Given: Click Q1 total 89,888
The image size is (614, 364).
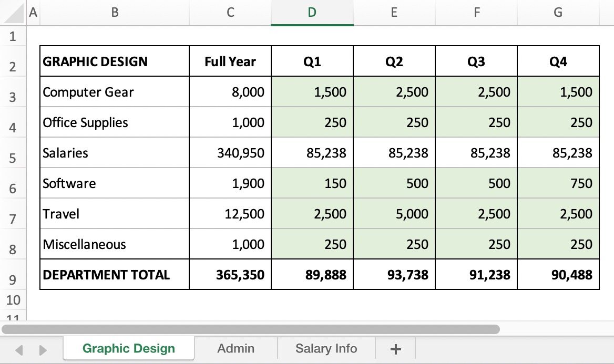Looking at the screenshot, I should pyautogui.click(x=312, y=274).
